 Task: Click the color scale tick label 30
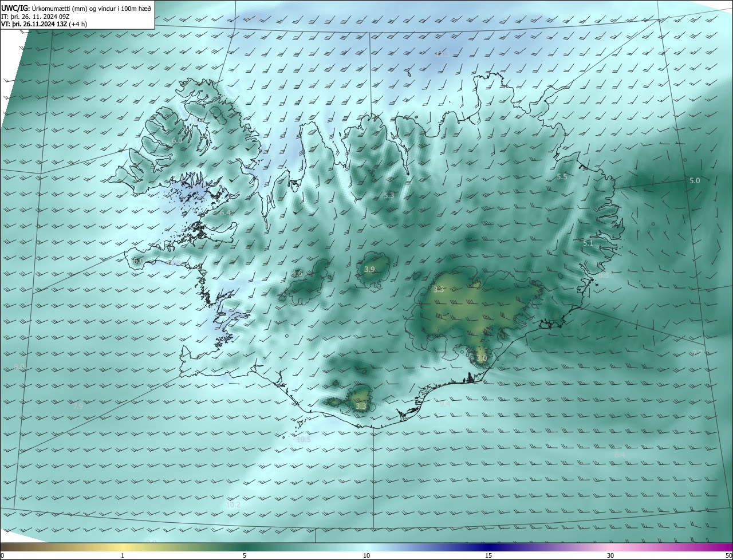(x=610, y=555)
